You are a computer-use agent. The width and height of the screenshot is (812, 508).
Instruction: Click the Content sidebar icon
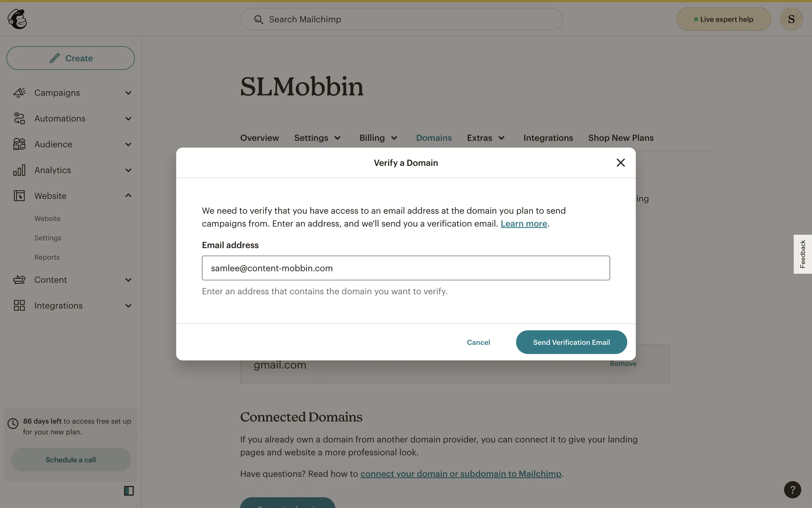(19, 280)
